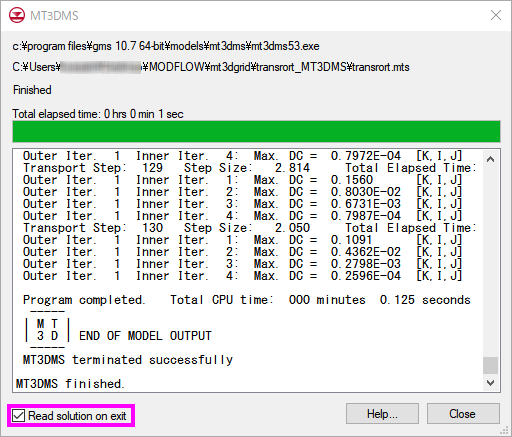512x437 pixels.
Task: Click the MT3DMS app icon in title bar
Action: pos(17,15)
